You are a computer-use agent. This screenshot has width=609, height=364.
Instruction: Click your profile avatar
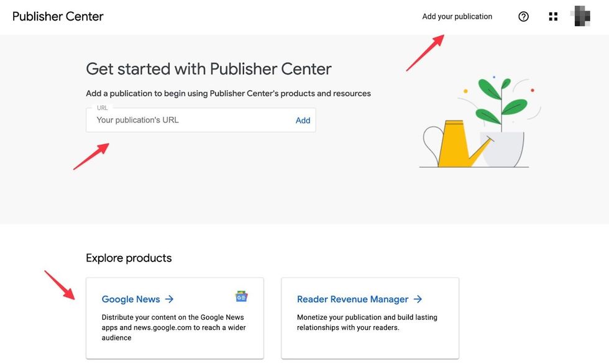(x=580, y=16)
